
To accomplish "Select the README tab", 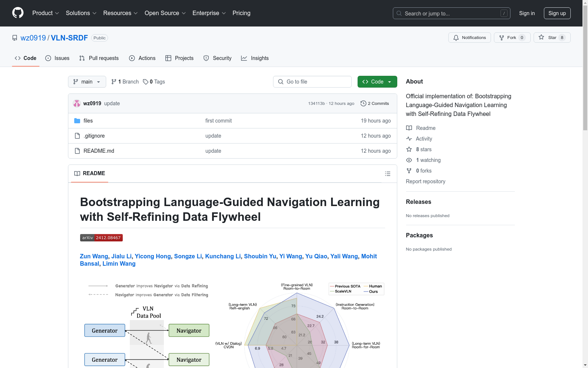I will tap(90, 173).
